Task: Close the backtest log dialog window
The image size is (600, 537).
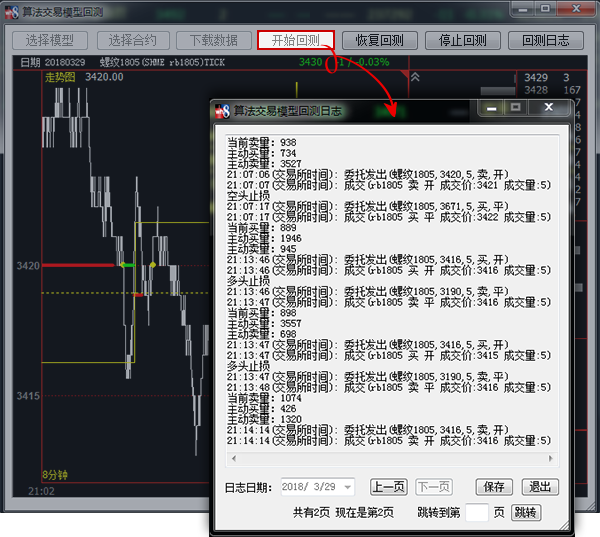Action: (x=549, y=108)
